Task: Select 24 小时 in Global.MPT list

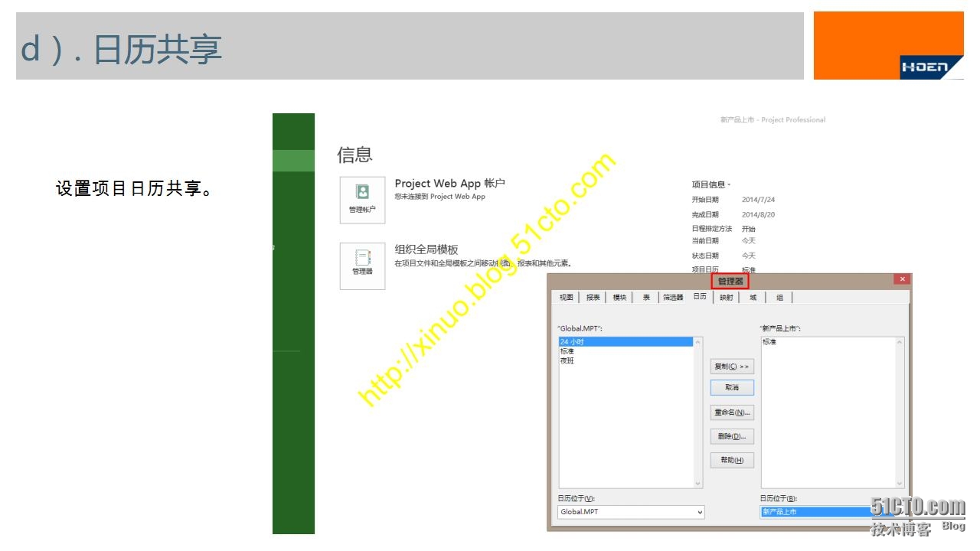Action: coord(626,342)
